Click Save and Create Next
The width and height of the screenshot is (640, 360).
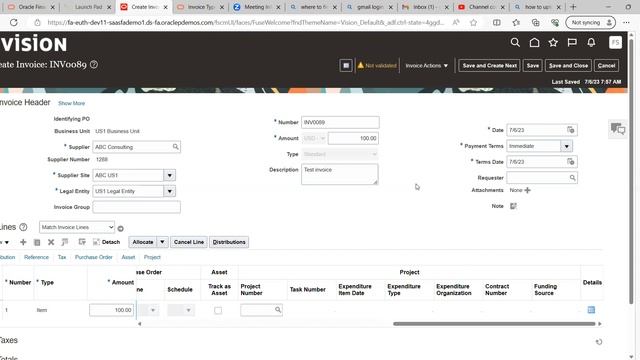pyautogui.click(x=489, y=65)
